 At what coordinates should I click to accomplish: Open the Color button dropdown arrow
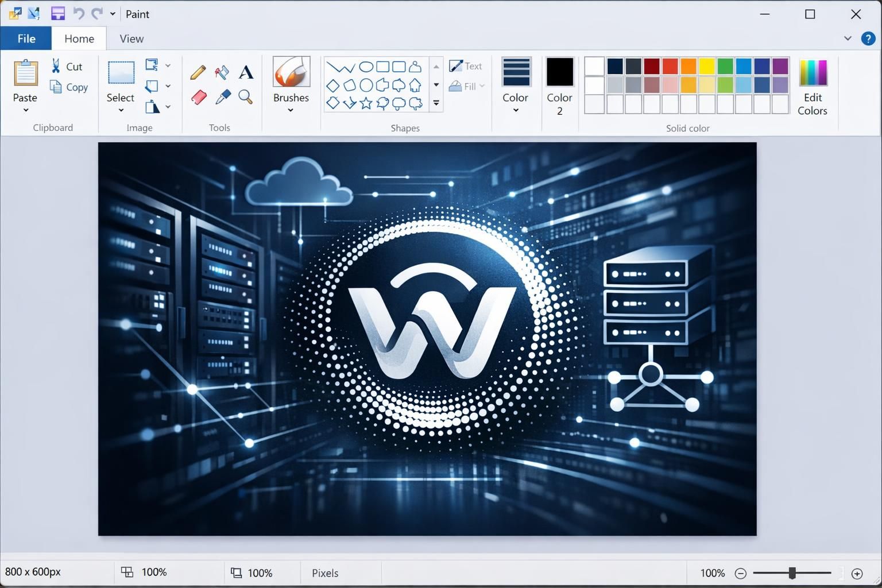(516, 110)
